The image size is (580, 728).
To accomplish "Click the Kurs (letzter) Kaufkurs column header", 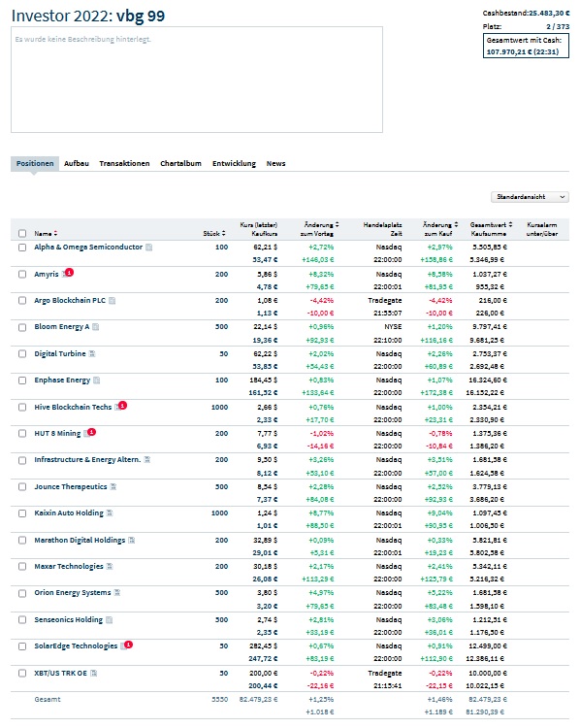I will 258,229.
